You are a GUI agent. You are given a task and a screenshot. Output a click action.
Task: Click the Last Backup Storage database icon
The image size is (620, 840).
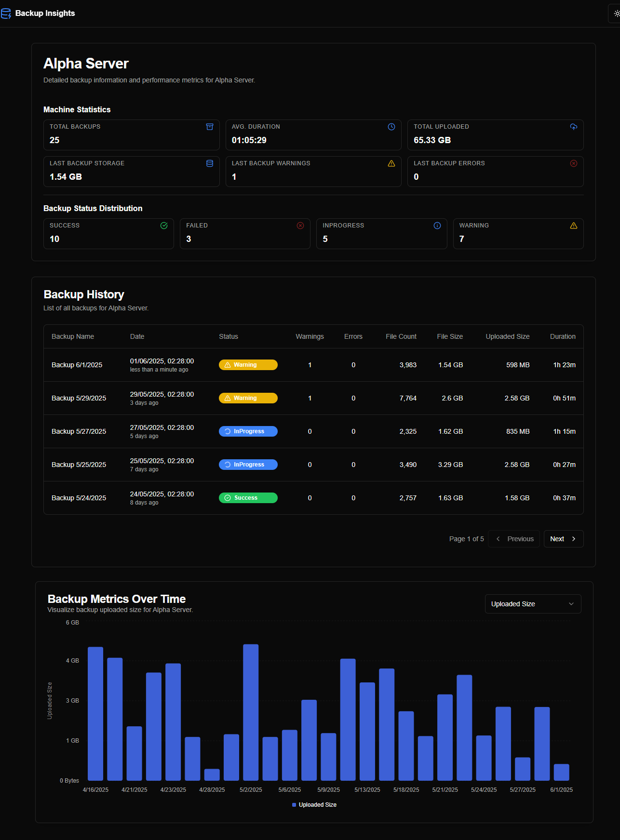pos(210,163)
